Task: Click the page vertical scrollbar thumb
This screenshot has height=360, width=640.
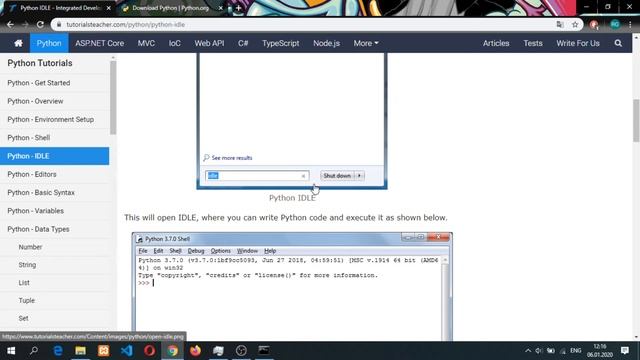Action: (636, 120)
